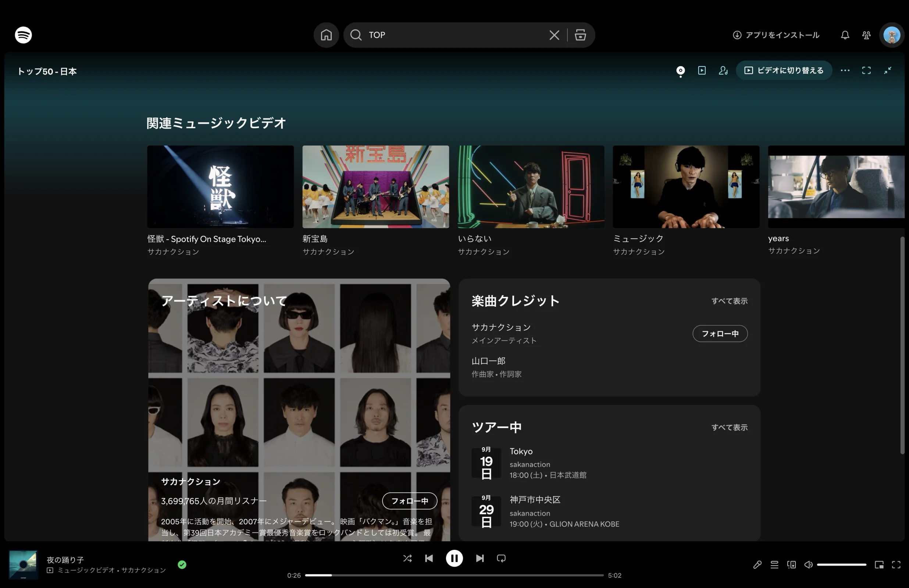This screenshot has width=909, height=588.
Task: Click the 夜の踊り子 track title
Action: pos(65,559)
